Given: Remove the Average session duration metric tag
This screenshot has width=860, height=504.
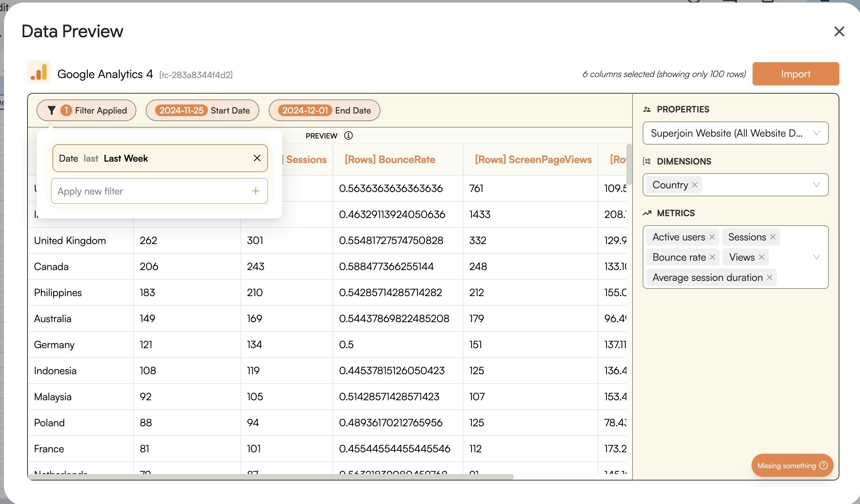Looking at the screenshot, I should 770,277.
